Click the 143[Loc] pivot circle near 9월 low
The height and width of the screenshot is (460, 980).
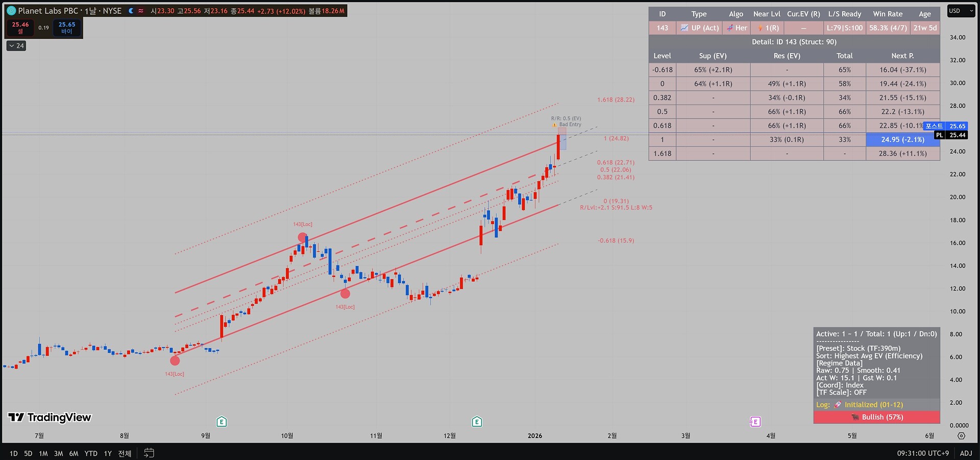[x=175, y=360]
